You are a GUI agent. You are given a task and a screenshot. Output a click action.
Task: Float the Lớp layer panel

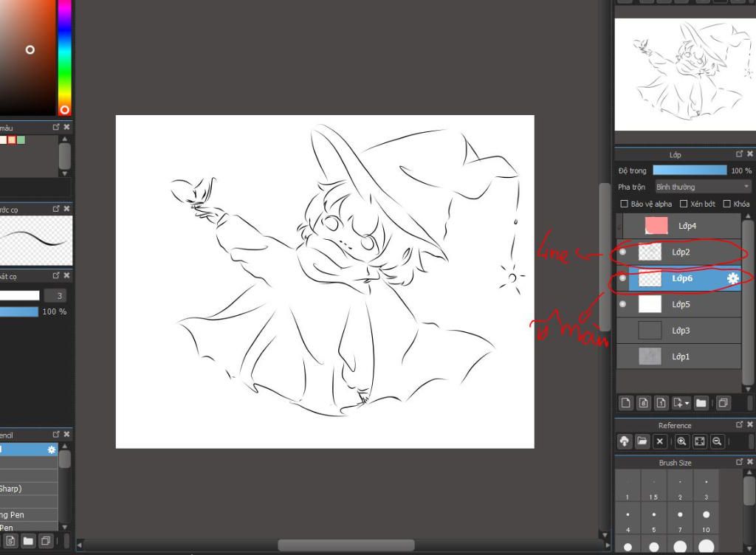[740, 154]
